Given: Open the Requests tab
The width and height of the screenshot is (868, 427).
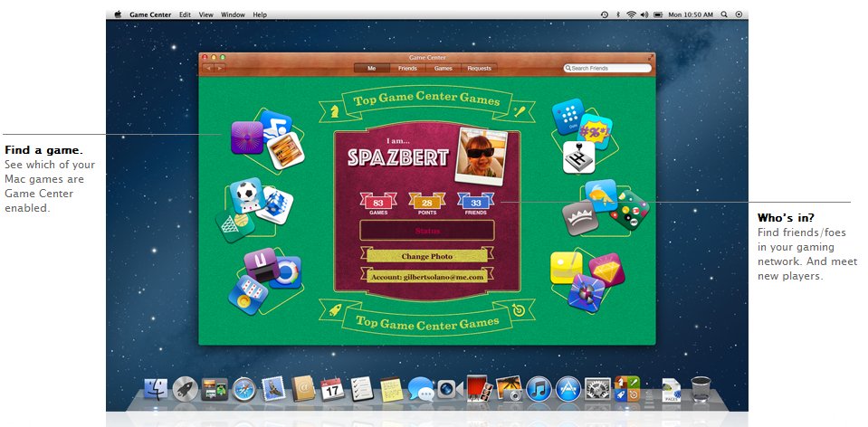Looking at the screenshot, I should pos(479,68).
